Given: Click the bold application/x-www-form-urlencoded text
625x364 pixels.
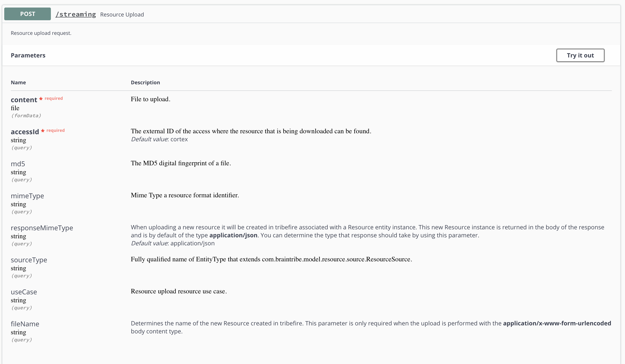Looking at the screenshot, I should 557,323.
